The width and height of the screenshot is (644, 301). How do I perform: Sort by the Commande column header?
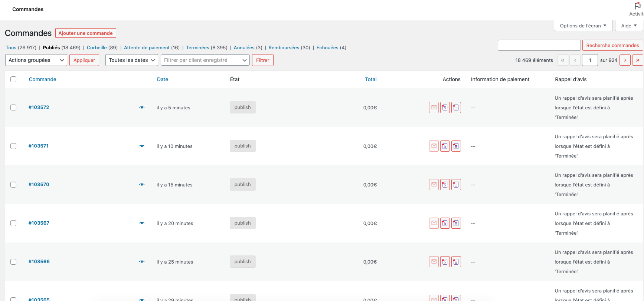(43, 79)
